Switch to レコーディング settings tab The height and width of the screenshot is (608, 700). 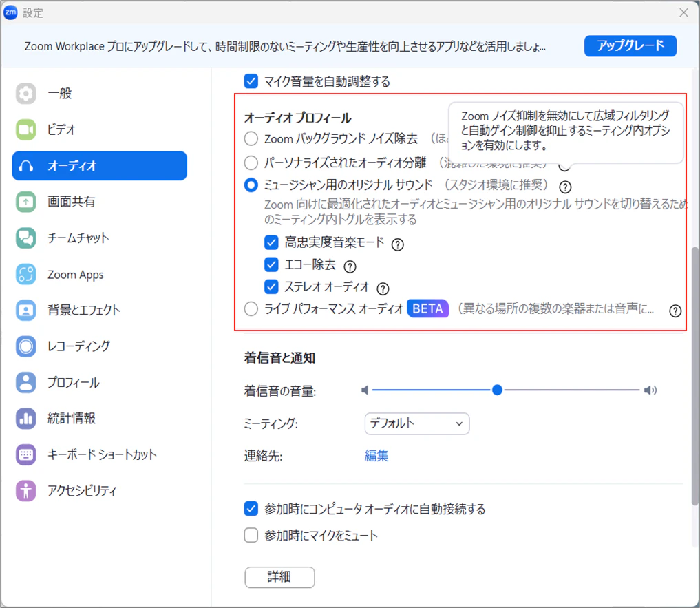pos(100,346)
